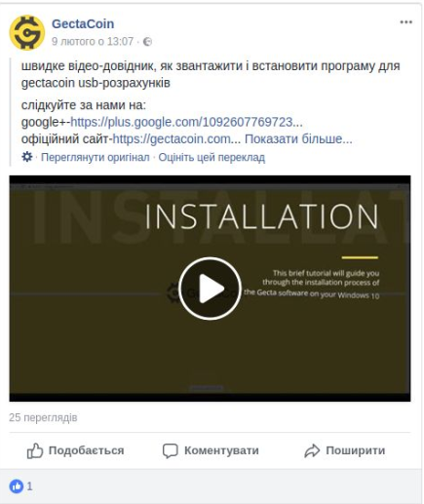This screenshot has width=424, height=504.
Task: Click Оцініть цей переклад link
Action: coord(212,157)
